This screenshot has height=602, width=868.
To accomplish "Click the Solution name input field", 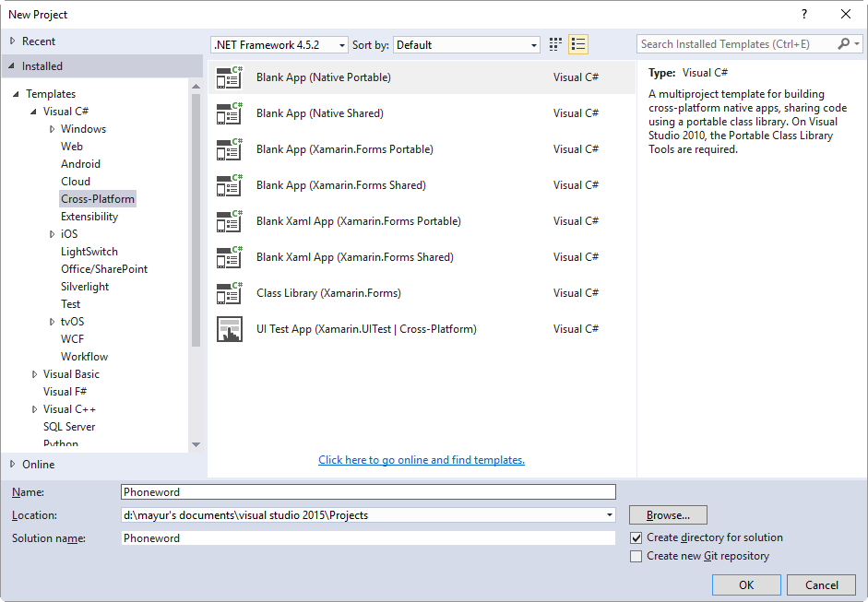I will [x=368, y=537].
